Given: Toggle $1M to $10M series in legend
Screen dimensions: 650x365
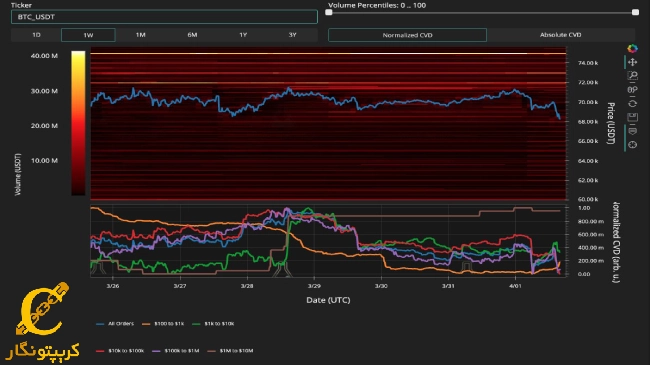Looking at the screenshot, I should 230,351.
